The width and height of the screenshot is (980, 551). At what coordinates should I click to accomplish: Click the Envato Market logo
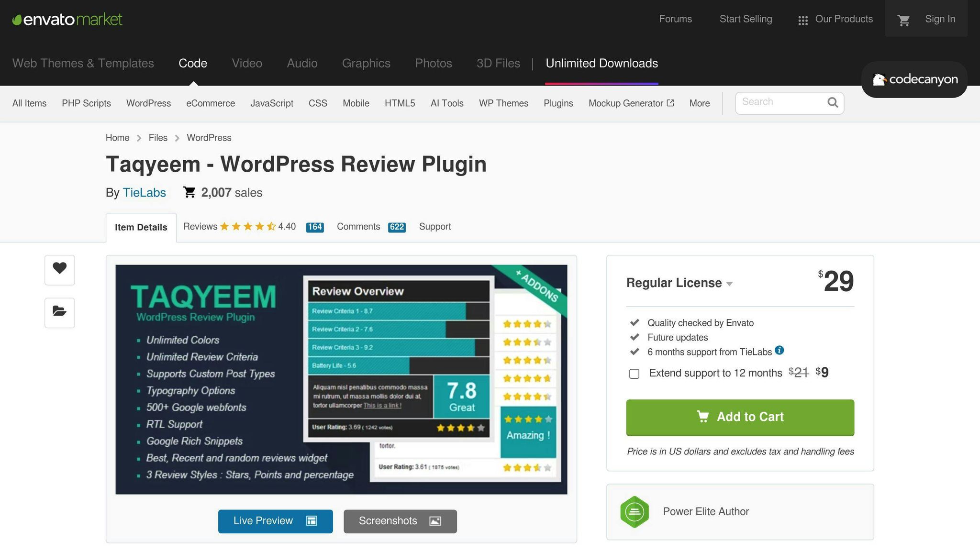click(67, 19)
